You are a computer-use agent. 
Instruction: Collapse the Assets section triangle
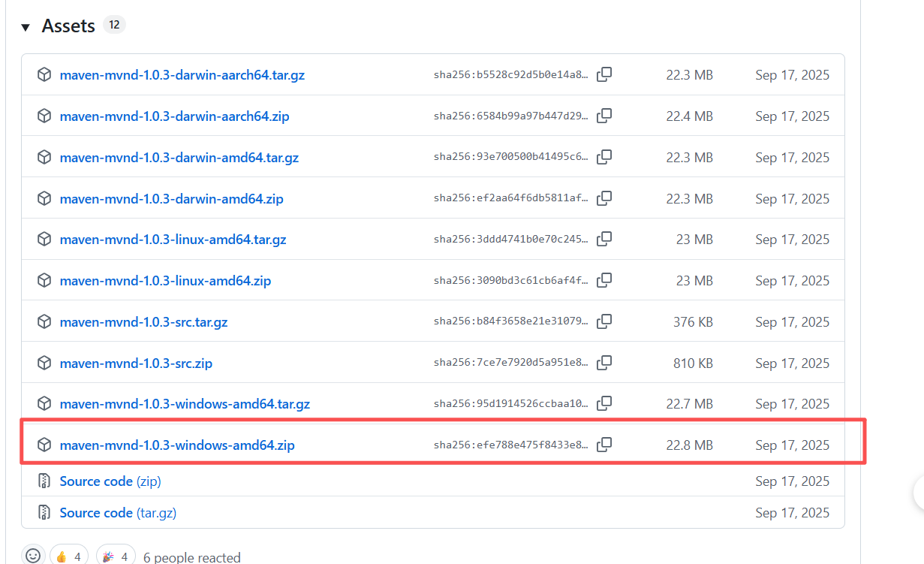pyautogui.click(x=26, y=27)
